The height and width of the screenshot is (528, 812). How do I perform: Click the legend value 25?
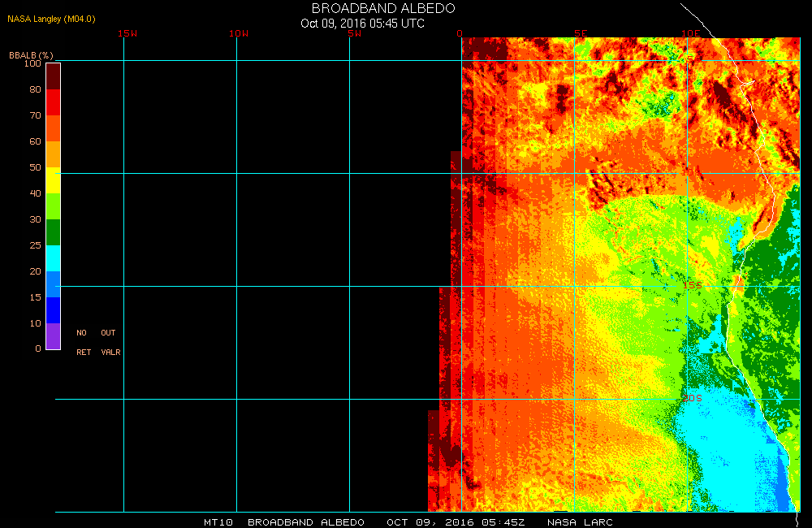click(35, 245)
